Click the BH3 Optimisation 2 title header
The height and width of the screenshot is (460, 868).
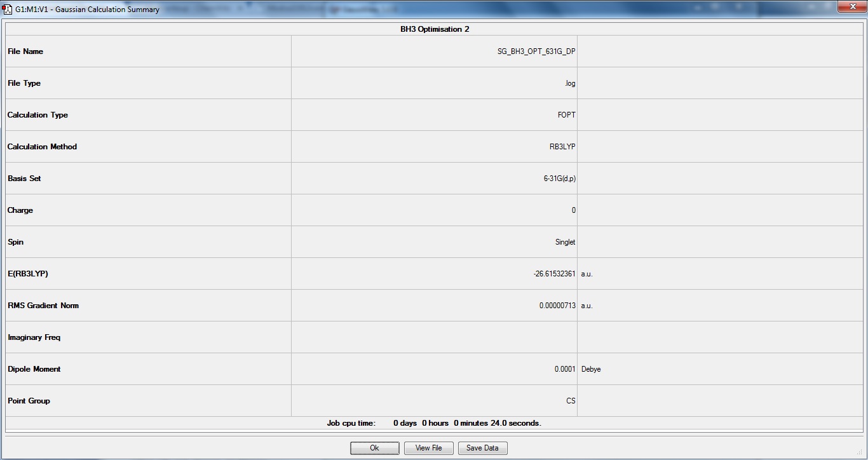tap(435, 29)
